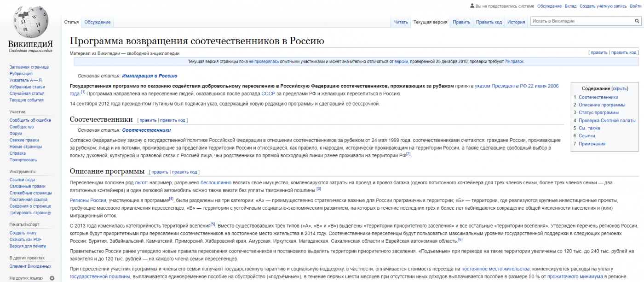Switch to the 'История' tab

tap(516, 22)
